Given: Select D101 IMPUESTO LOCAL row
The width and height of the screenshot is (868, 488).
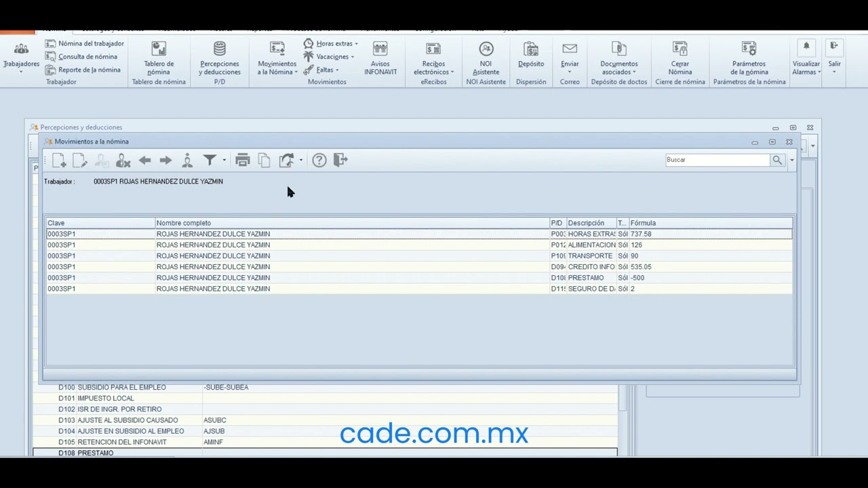Looking at the screenshot, I should pos(325,398).
